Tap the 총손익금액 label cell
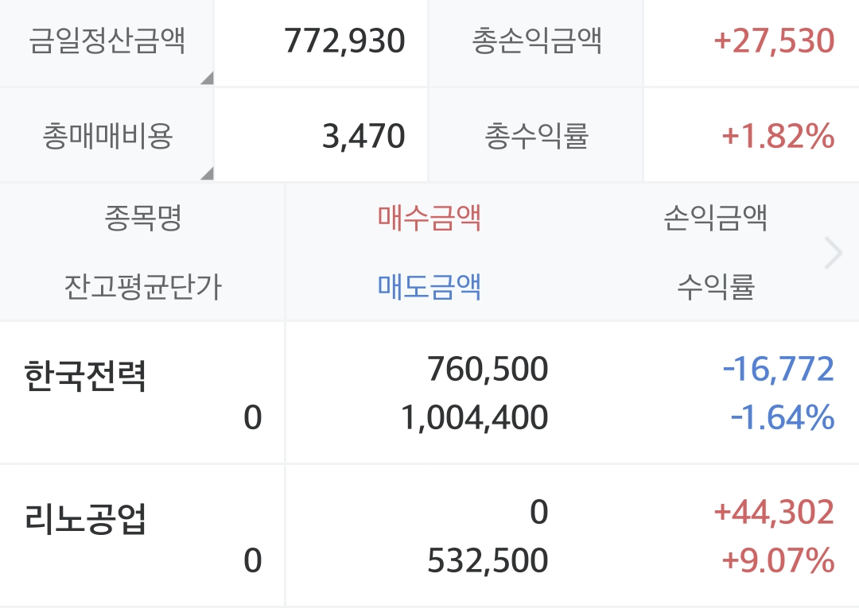Image resolution: width=859 pixels, height=616 pixels. [x=536, y=42]
